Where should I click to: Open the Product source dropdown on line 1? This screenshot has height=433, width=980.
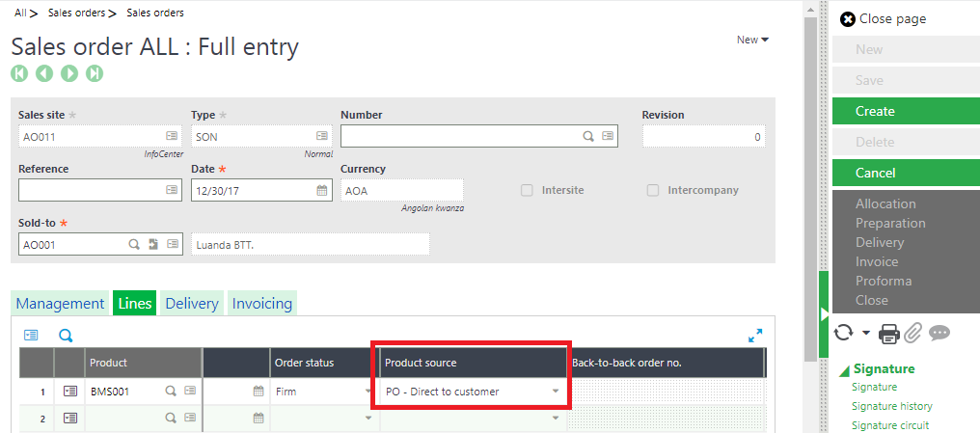coord(556,392)
